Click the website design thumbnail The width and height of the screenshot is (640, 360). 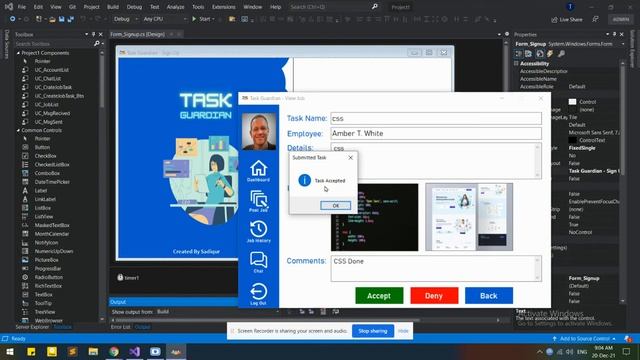coord(469,217)
